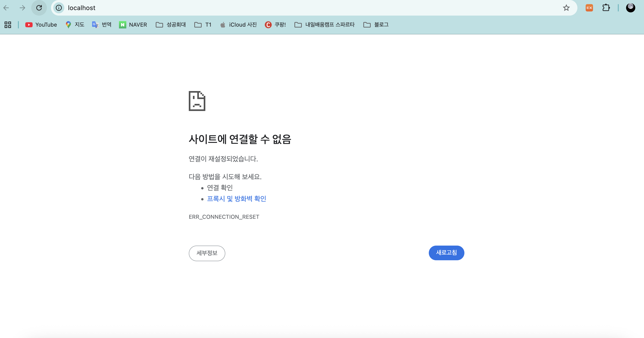Expand the 내일배움캠프 스파르타 bookmark folder
The image size is (644, 338).
(x=325, y=25)
